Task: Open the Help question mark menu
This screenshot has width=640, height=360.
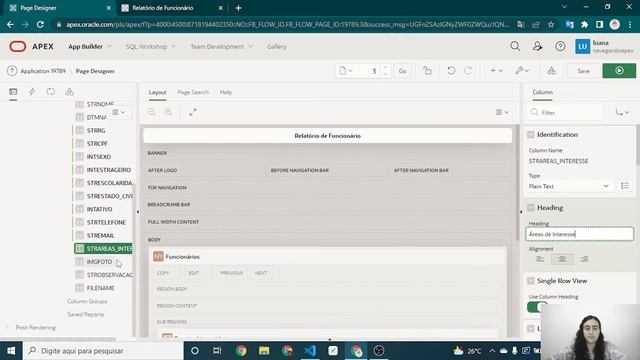Action: 560,47
